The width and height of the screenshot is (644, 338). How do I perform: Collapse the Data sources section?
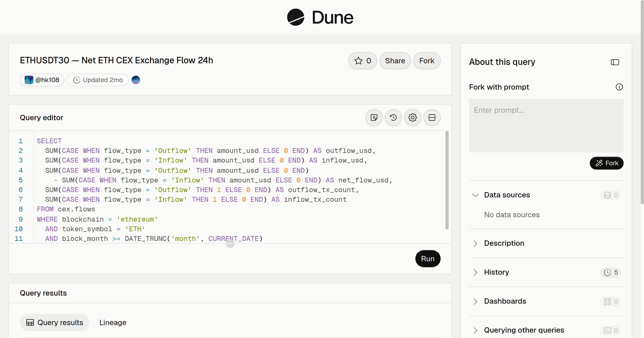[x=475, y=195]
